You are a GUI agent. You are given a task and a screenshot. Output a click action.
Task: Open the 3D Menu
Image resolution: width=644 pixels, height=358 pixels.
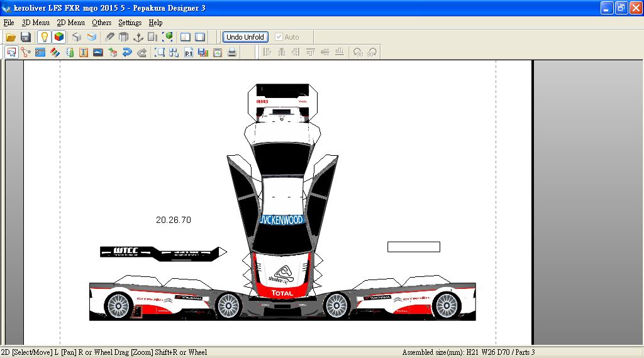(x=36, y=23)
